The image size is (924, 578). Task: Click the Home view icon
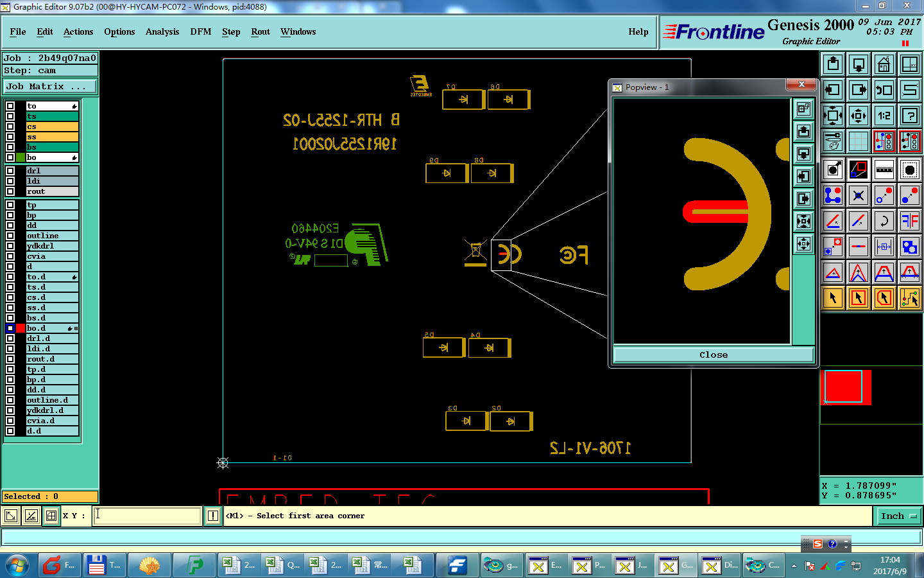[x=884, y=64]
